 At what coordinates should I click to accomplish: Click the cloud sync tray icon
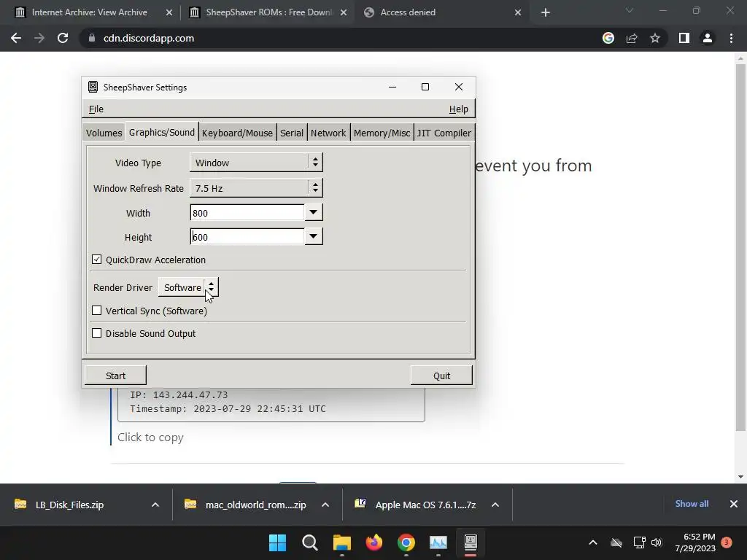point(616,542)
